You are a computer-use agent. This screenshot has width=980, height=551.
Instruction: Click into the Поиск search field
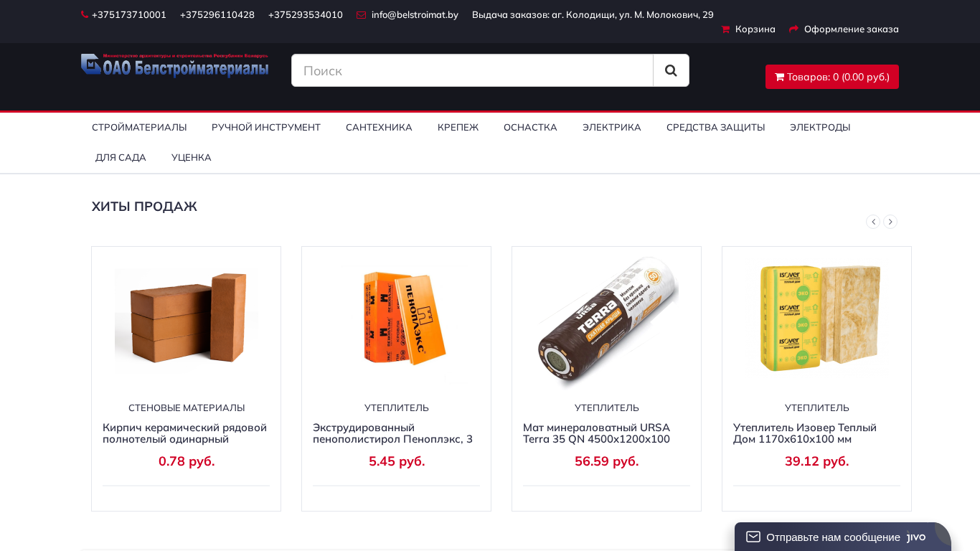(x=472, y=70)
